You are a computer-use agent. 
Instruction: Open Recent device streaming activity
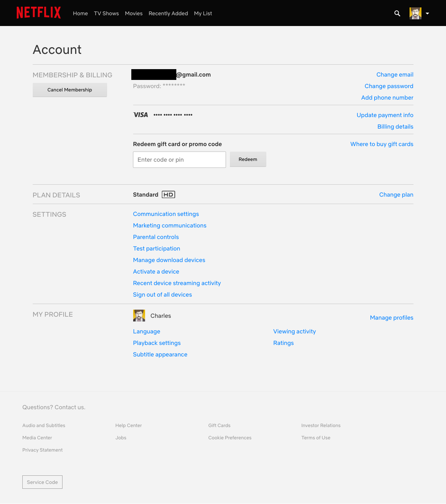coord(177,283)
